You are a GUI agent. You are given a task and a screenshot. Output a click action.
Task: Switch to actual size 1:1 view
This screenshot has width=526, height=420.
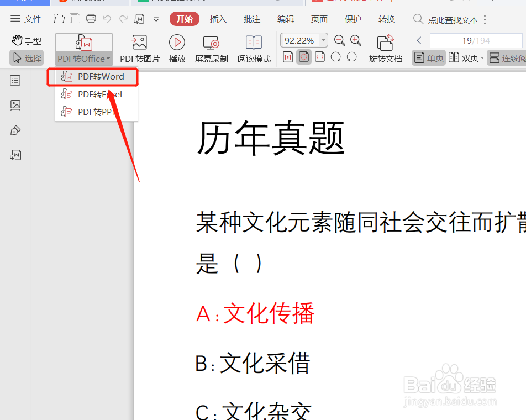pos(287,57)
